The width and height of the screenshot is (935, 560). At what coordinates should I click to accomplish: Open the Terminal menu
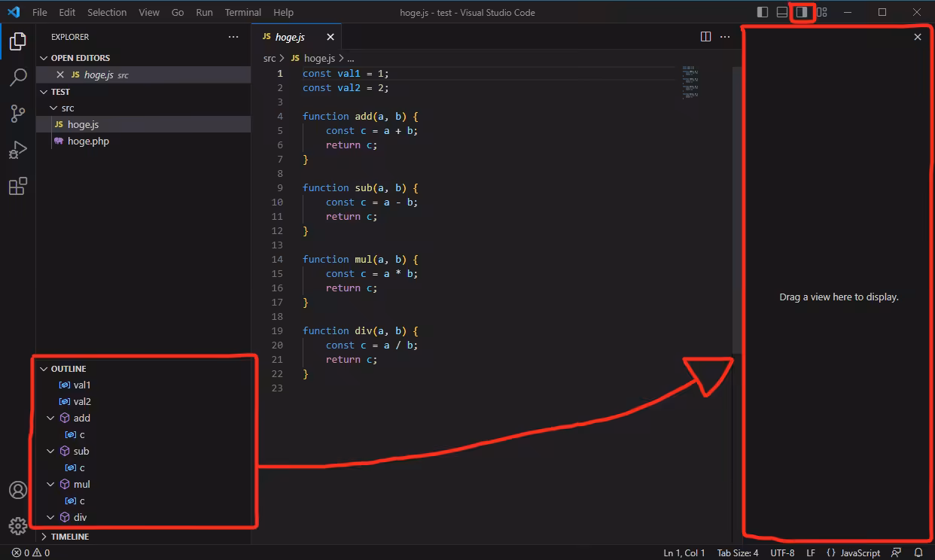point(243,12)
